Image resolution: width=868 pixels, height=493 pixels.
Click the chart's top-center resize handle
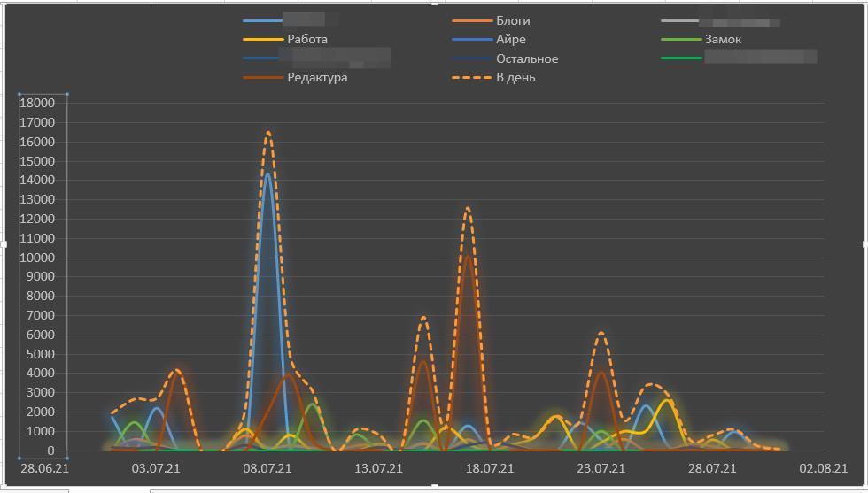(434, 3)
